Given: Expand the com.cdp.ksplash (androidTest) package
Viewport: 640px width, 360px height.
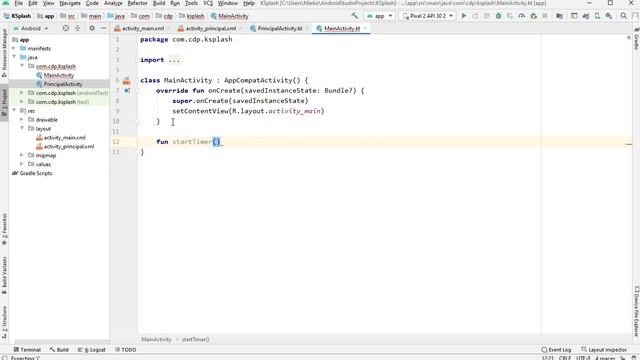Looking at the screenshot, I should tap(22, 93).
